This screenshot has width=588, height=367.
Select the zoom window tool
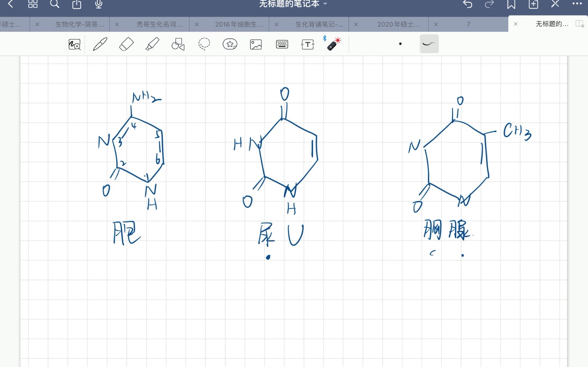coord(75,45)
